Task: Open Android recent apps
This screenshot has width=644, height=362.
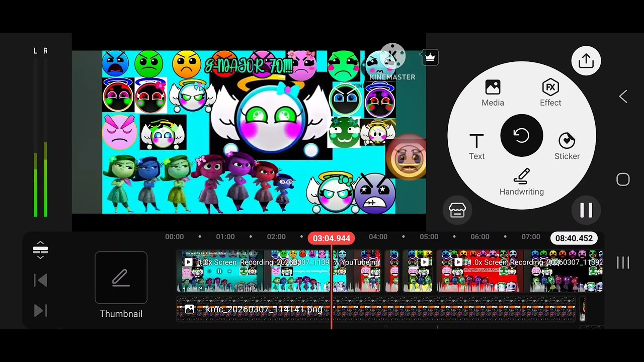Action: pyautogui.click(x=623, y=262)
